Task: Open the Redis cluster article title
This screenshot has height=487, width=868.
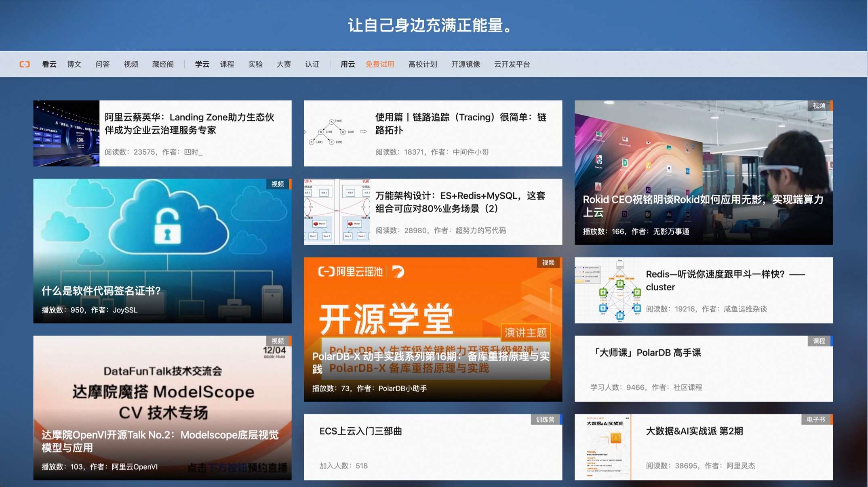Action: 725,281
